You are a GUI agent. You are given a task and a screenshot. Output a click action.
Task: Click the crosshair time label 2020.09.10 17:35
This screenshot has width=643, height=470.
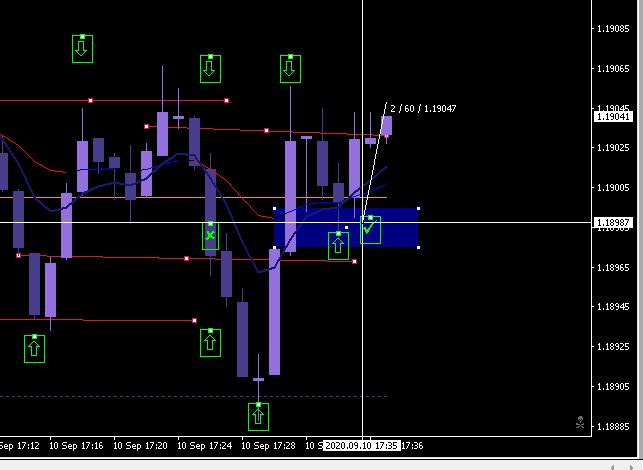361,445
